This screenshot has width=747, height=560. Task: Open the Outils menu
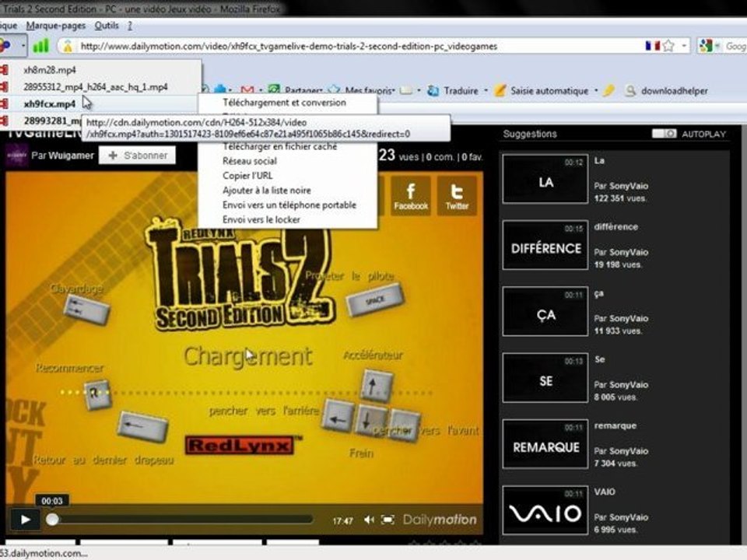(107, 26)
